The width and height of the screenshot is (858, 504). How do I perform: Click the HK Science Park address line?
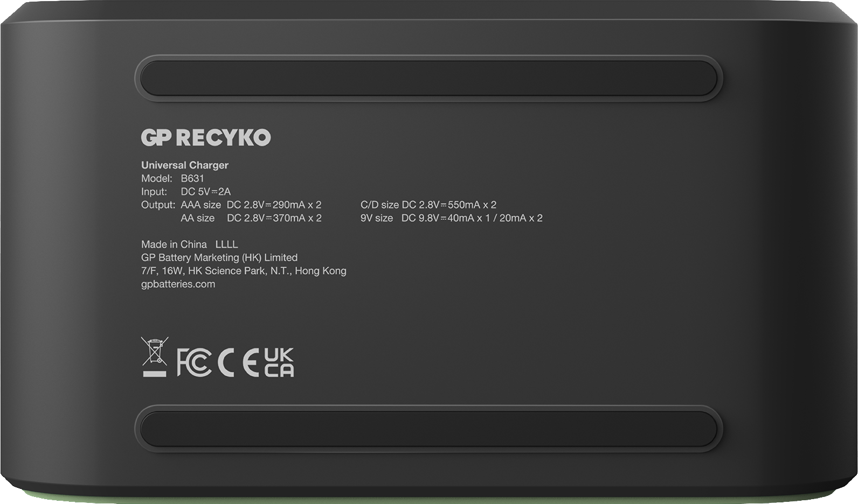(x=244, y=271)
